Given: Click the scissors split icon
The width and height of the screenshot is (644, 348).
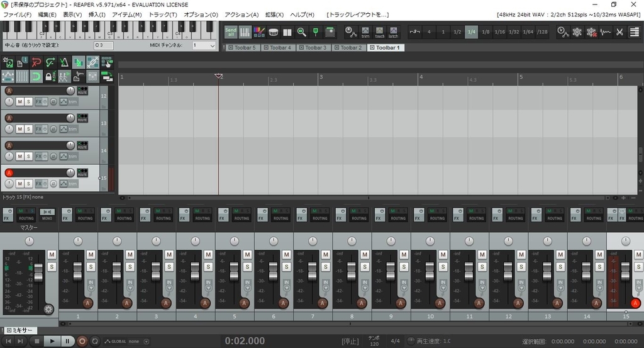Looking at the screenshot, I should [619, 31].
